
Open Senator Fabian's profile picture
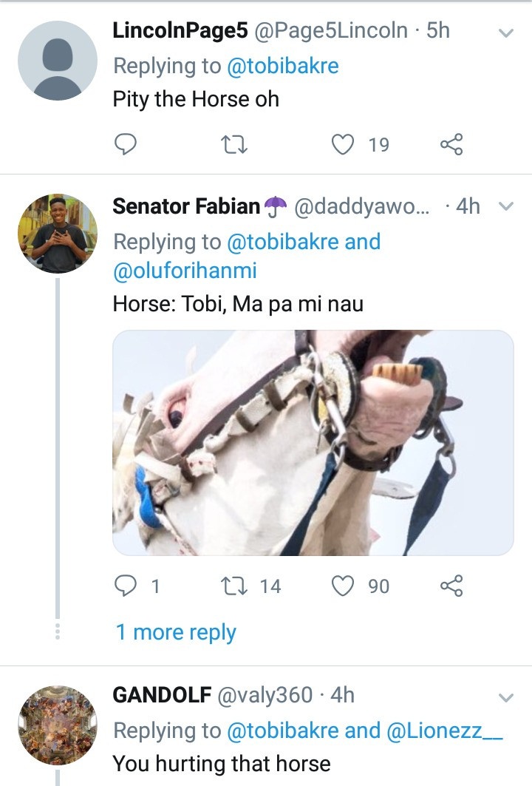58,234
